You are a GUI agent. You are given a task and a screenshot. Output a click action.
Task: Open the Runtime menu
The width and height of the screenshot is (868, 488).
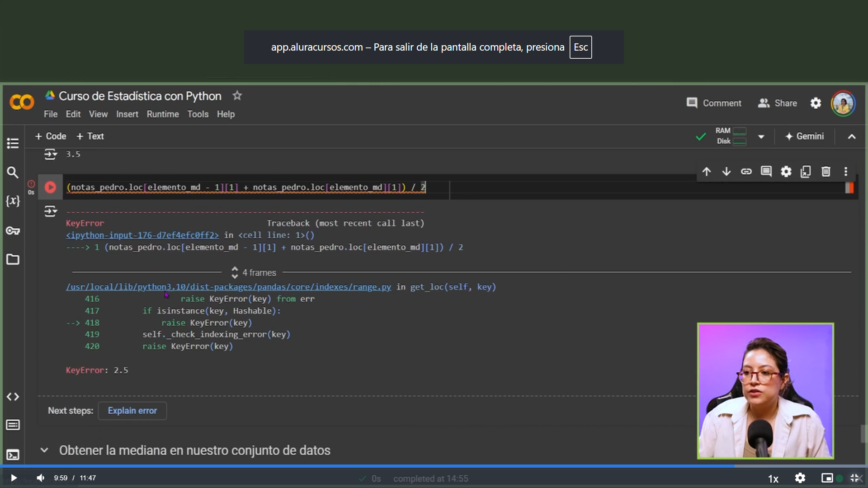[x=163, y=114]
